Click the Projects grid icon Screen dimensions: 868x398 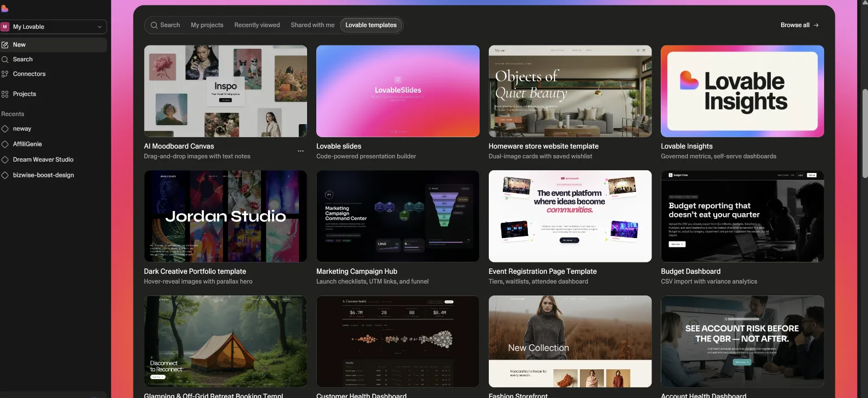click(5, 94)
